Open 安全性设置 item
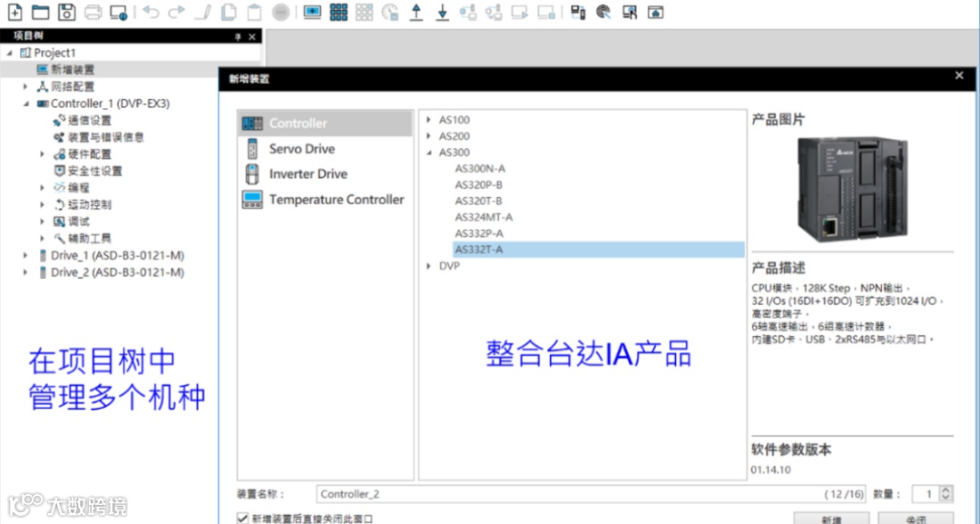 tap(87, 171)
